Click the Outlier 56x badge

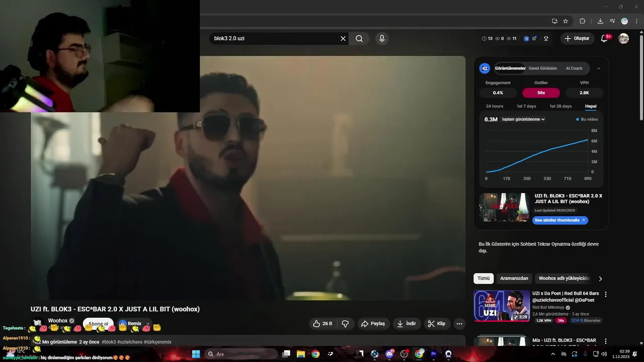click(x=541, y=93)
